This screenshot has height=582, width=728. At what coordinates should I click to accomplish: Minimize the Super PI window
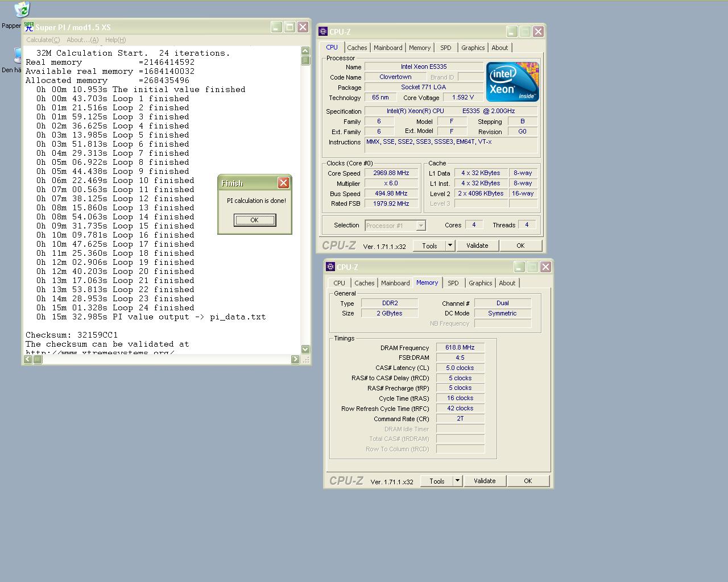click(x=276, y=27)
